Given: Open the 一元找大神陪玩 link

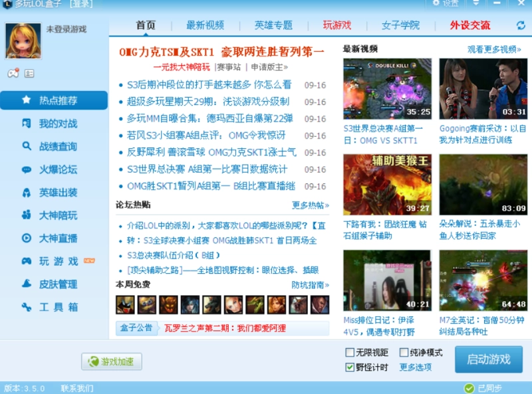Looking at the screenshot, I should pos(182,67).
